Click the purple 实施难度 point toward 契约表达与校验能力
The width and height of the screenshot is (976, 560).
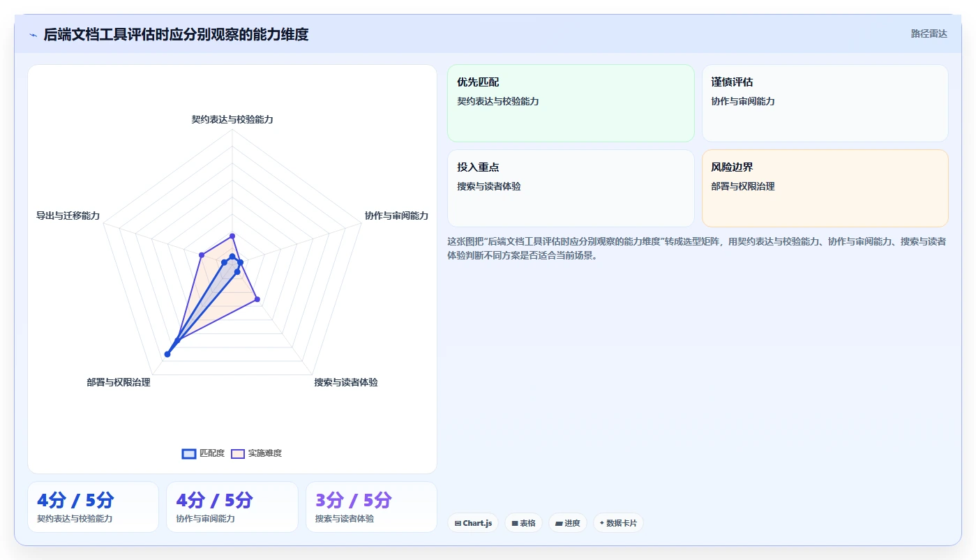coord(232,236)
